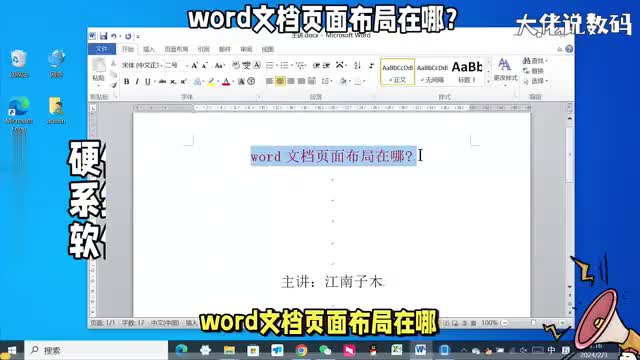
Task: Shrink font size with A-down icon
Action: tap(204, 65)
